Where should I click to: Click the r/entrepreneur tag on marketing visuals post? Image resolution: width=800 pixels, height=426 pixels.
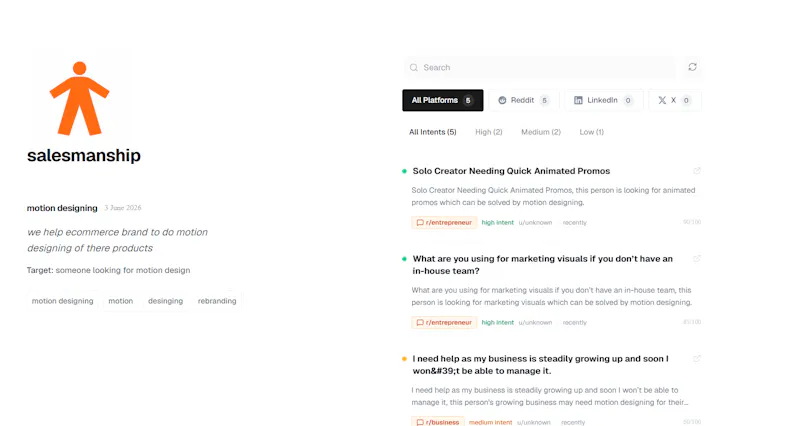click(x=444, y=322)
